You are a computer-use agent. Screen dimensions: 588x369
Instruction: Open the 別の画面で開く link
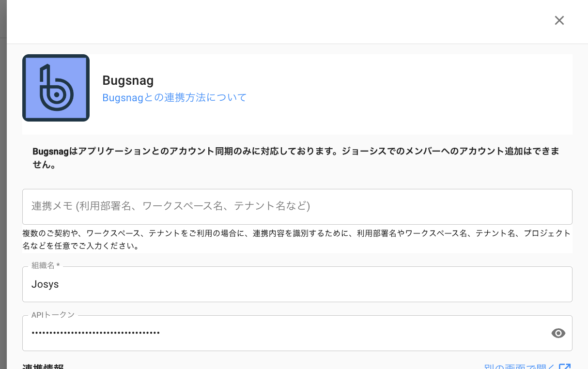(520, 367)
